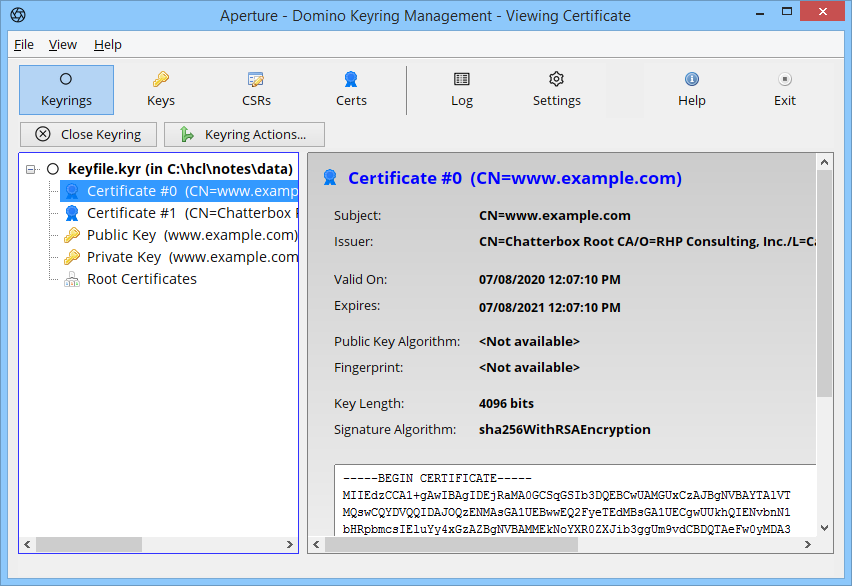Select the Public Key tree item
The width and height of the screenshot is (852, 586).
[192, 235]
